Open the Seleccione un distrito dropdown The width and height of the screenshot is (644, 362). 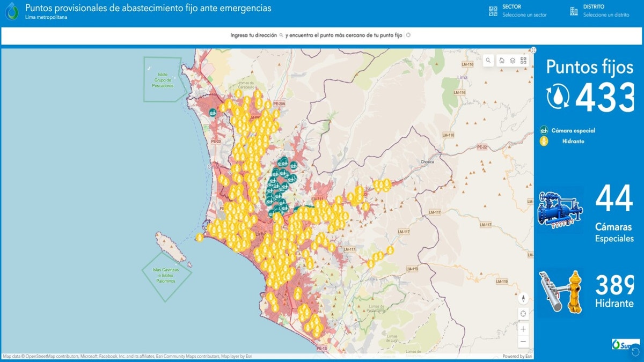(606, 15)
